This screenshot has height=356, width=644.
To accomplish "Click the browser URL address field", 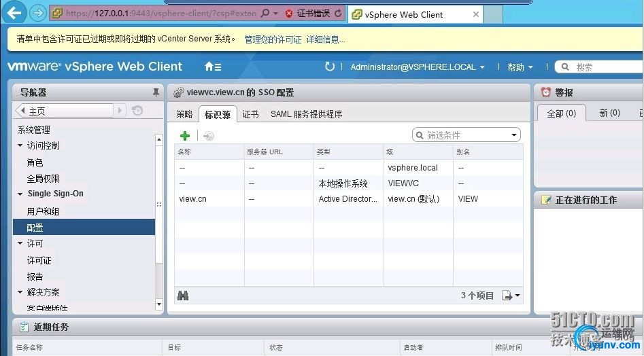I will click(x=161, y=13).
